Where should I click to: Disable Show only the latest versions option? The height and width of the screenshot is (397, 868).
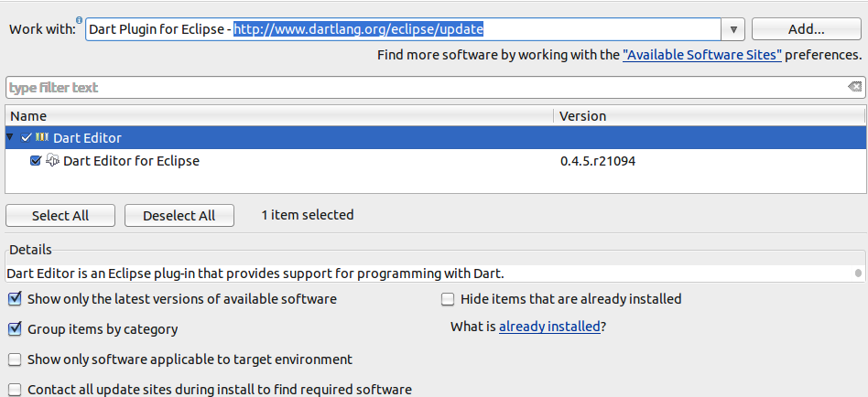click(15, 299)
